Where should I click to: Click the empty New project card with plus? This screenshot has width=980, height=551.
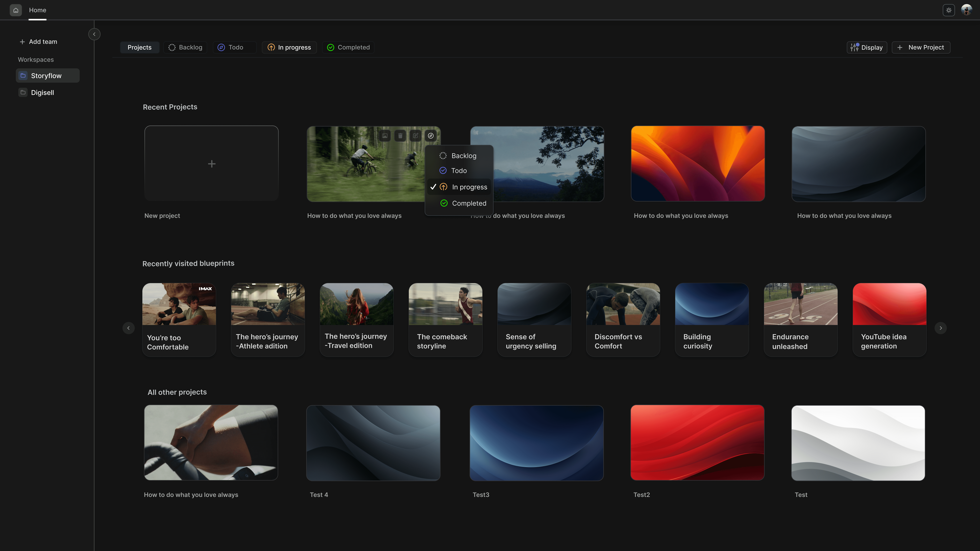point(212,164)
